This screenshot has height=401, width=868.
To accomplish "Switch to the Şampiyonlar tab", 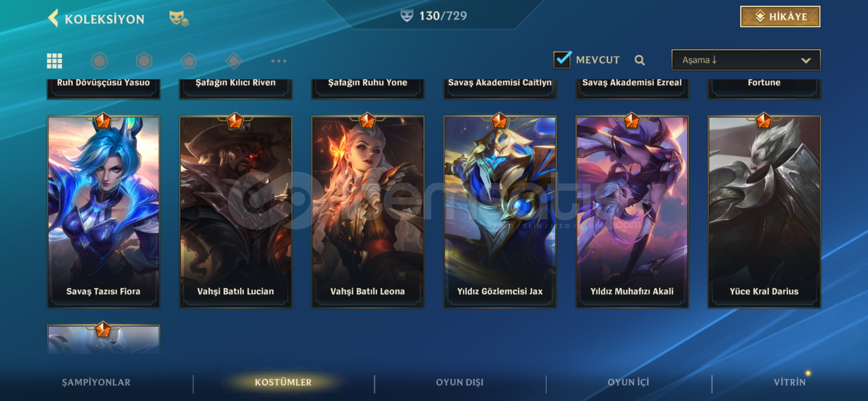I will pyautogui.click(x=96, y=382).
